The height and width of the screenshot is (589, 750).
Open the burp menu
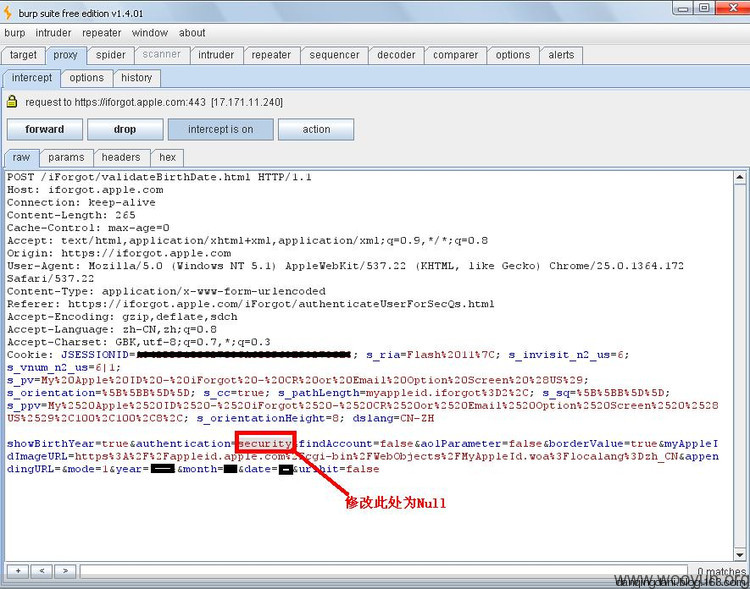point(14,33)
